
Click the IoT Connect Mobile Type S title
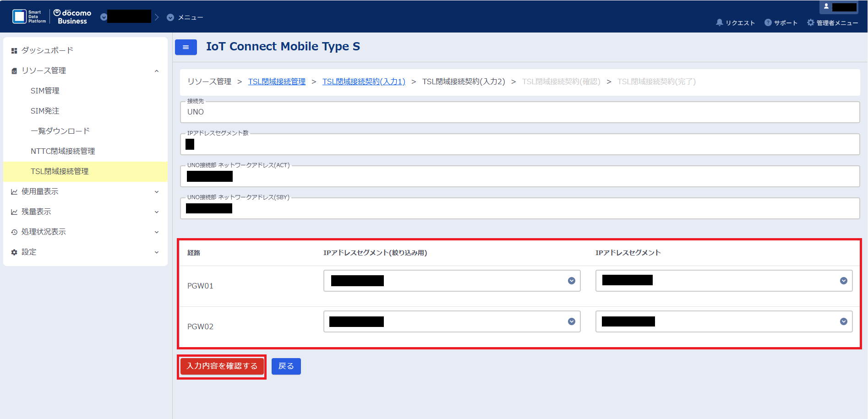[x=283, y=47]
